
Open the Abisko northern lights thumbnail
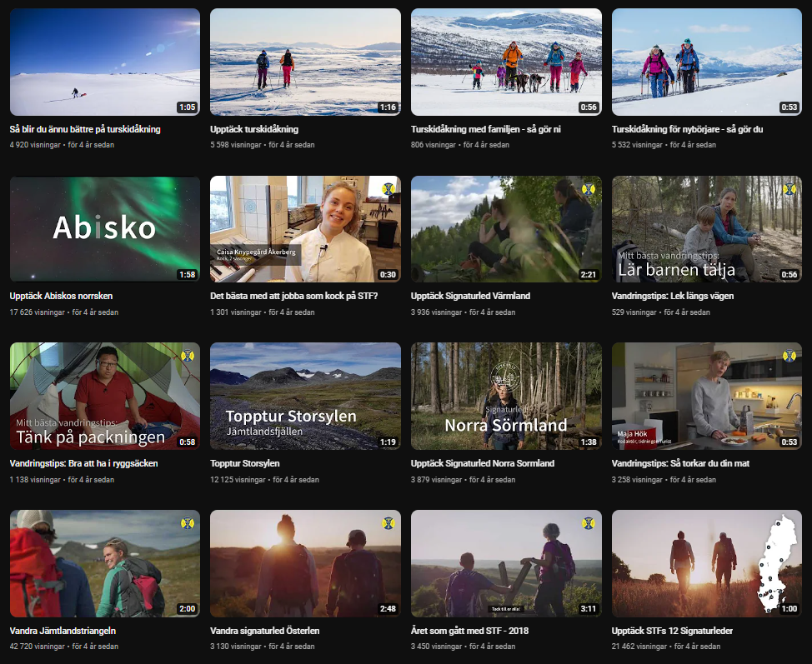[104, 229]
